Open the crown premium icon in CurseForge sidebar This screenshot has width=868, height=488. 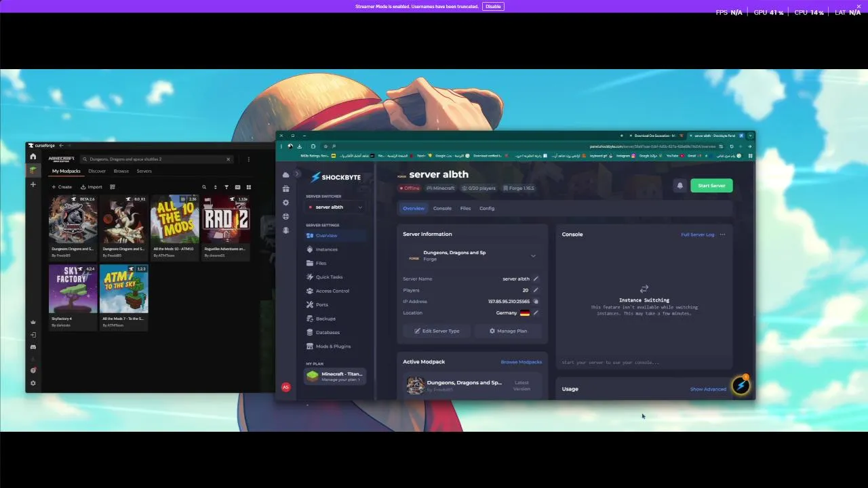click(x=33, y=322)
